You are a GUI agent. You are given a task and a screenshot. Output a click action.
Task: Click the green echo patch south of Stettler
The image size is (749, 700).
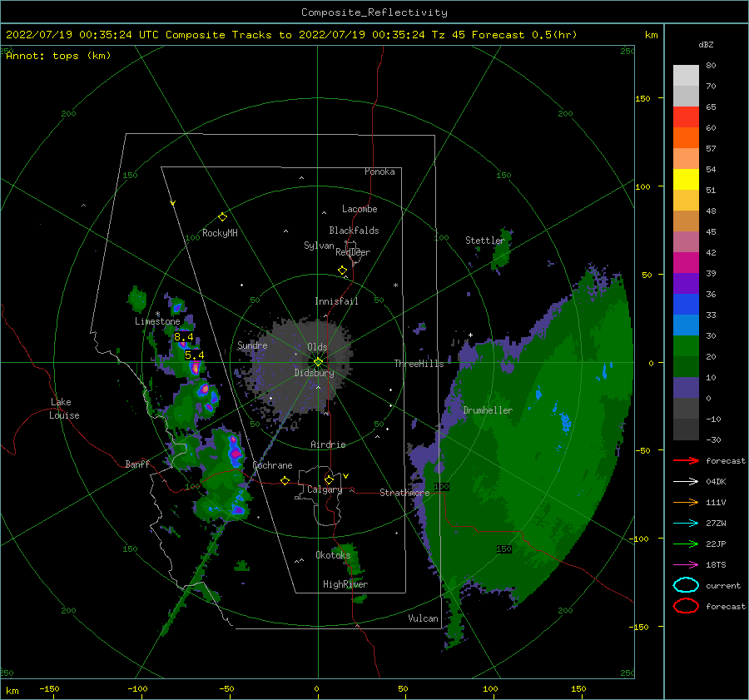[502, 252]
